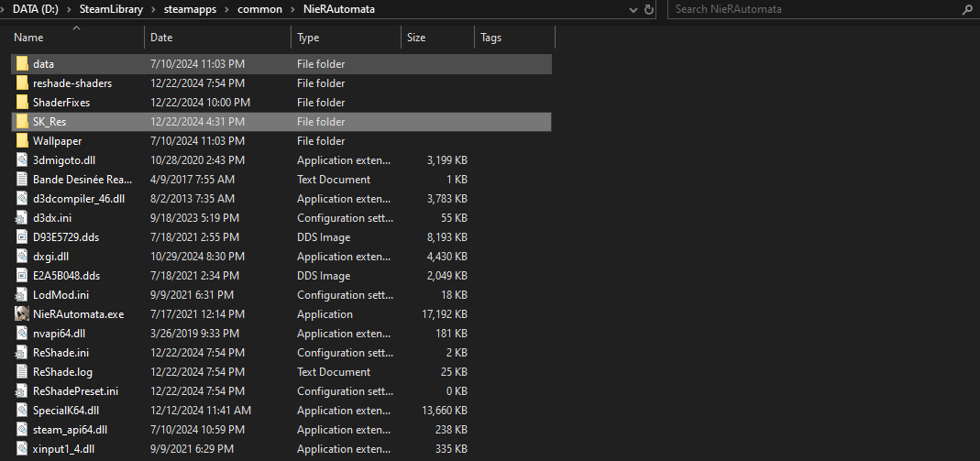Navigate to steamapps in breadcrumb
This screenshot has width=980, height=461.
click(189, 9)
